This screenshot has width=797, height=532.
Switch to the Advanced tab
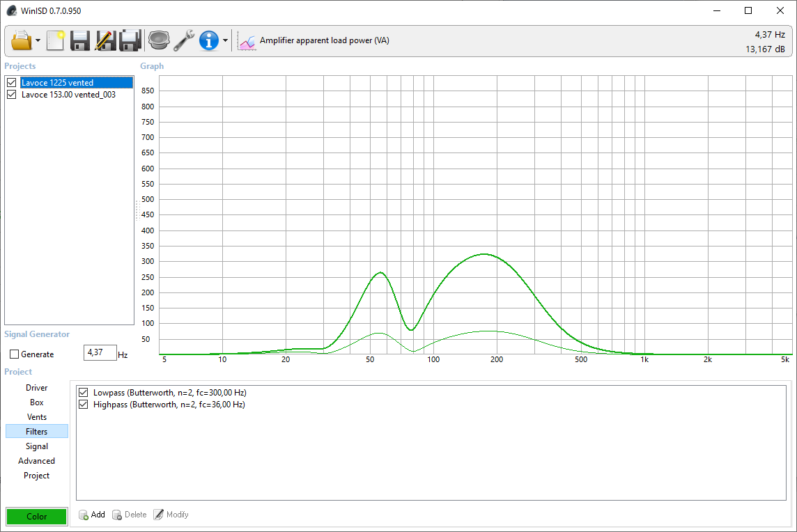(37, 461)
